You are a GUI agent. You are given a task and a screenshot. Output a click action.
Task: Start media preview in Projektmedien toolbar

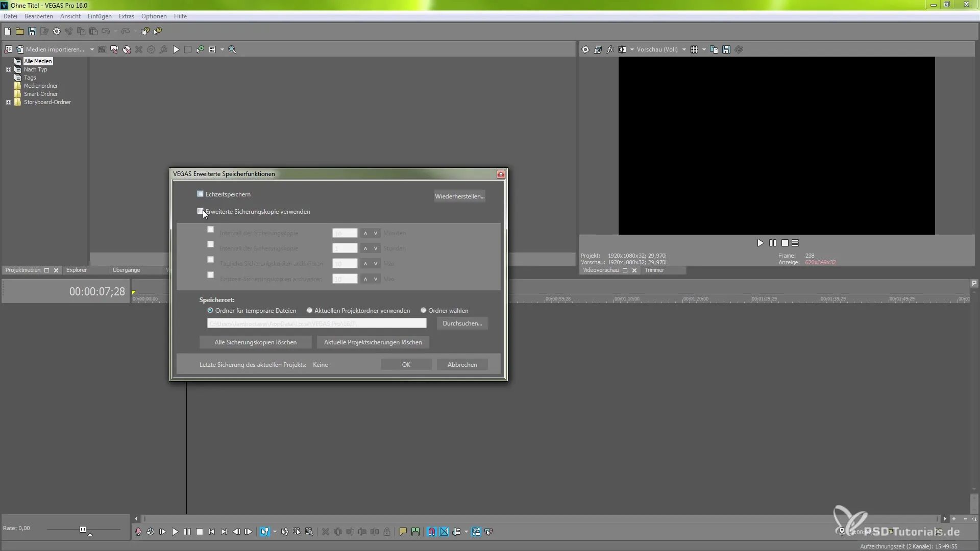click(176, 49)
